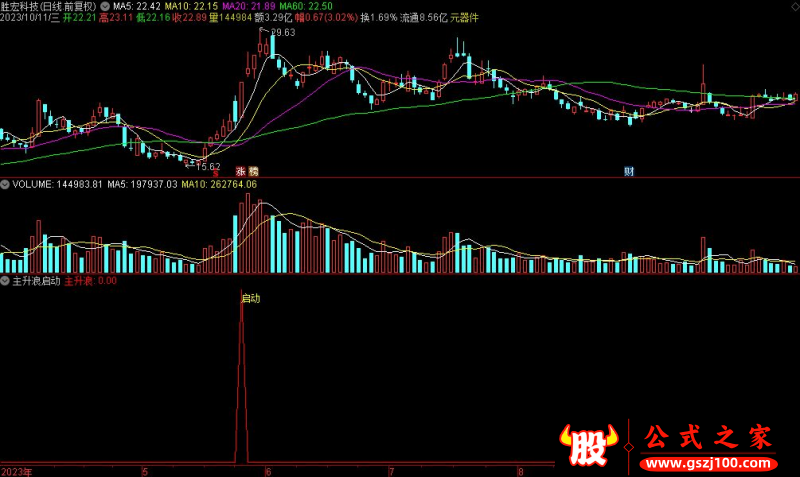Click the 29.63 peak price label
Viewport: 800px width, 477px height.
283,32
